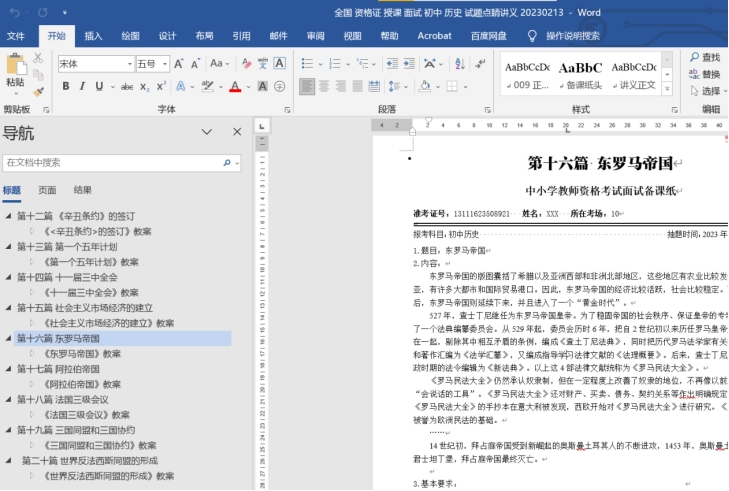This screenshot has width=729, height=491.
Task: Click the Cut scissors icon
Action: click(x=39, y=58)
